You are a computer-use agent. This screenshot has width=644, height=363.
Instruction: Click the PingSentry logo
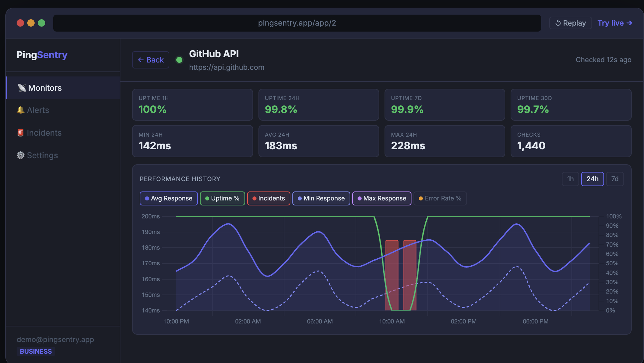(x=42, y=55)
